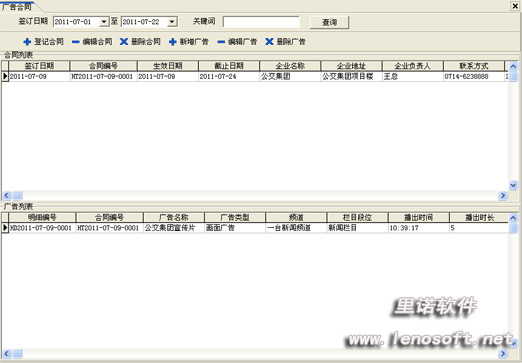The height and width of the screenshot is (363, 522).
Task: Click the 广告类型 column header
Action: [x=235, y=218]
